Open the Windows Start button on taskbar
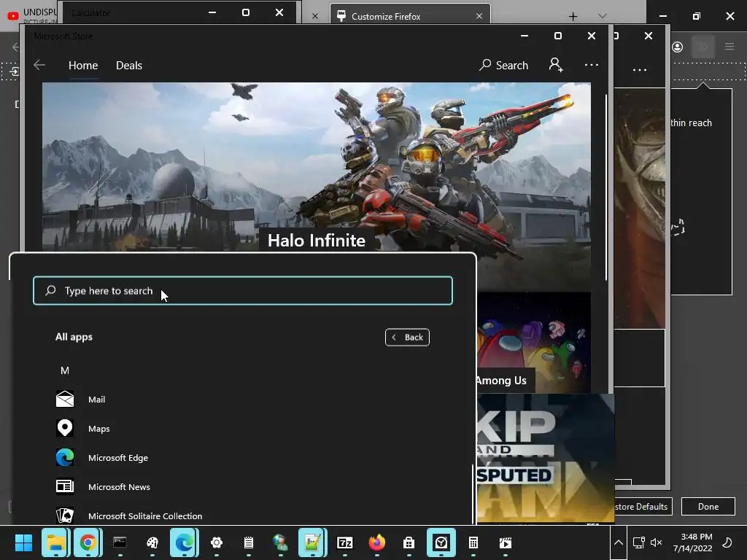The width and height of the screenshot is (747, 560). [x=23, y=542]
